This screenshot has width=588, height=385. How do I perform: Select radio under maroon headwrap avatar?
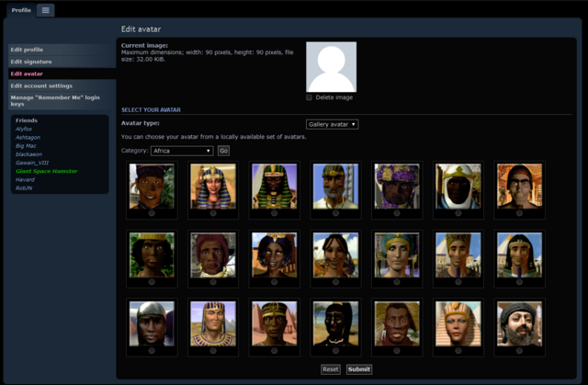pyautogui.click(x=213, y=282)
